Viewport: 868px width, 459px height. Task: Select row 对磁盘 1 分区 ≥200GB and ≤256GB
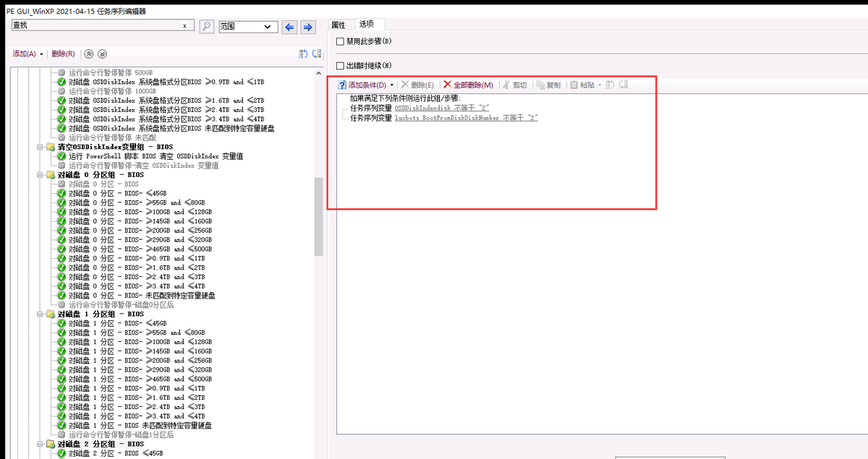click(x=140, y=361)
